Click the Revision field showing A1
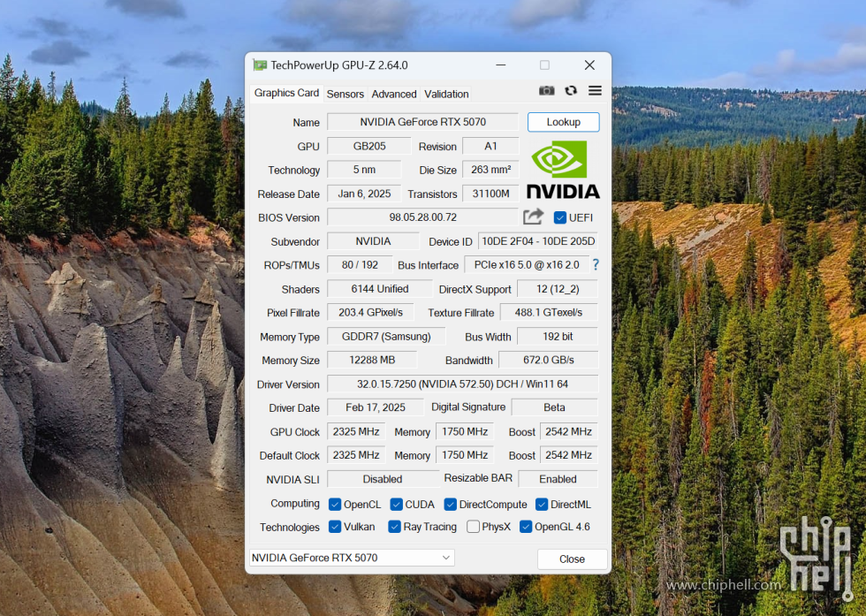This screenshot has height=616, width=866. [x=490, y=147]
